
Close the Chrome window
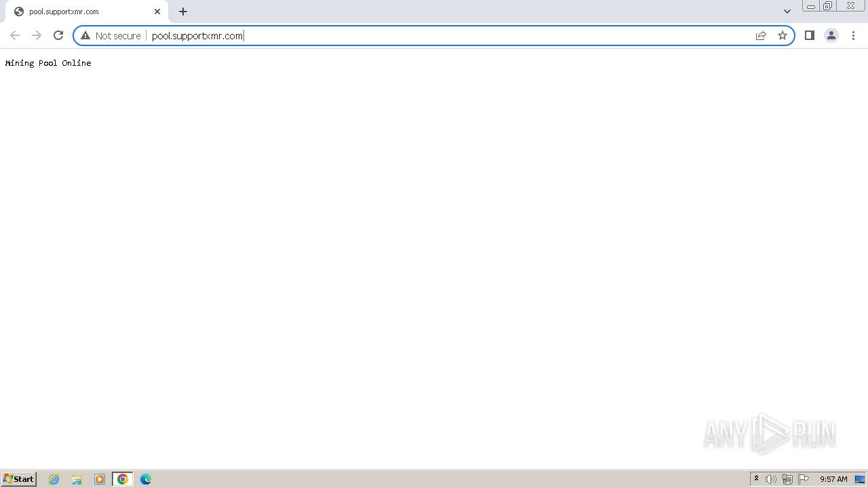click(x=851, y=6)
